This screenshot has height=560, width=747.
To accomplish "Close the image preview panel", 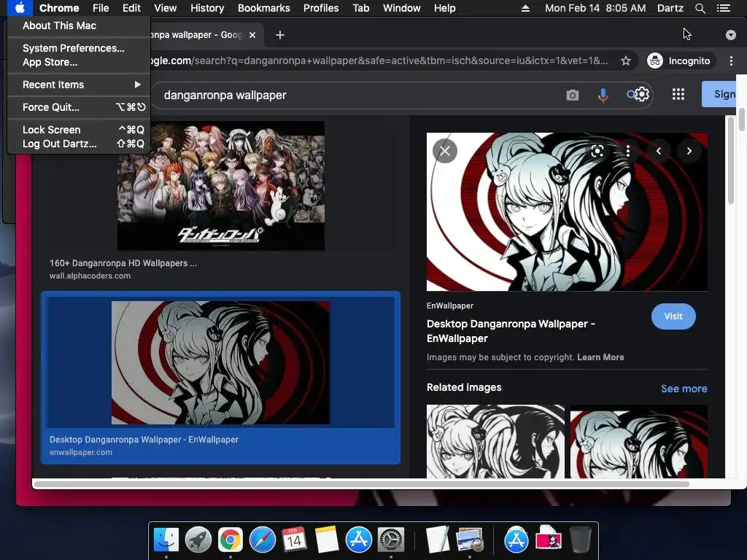I will pyautogui.click(x=445, y=151).
